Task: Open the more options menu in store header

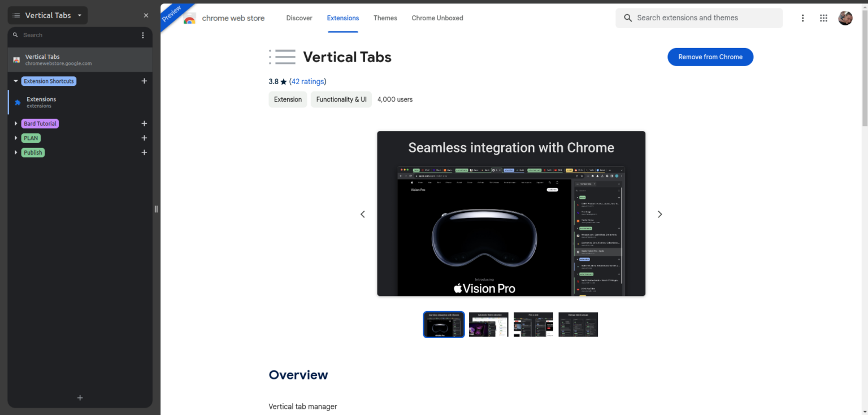Action: 802,18
